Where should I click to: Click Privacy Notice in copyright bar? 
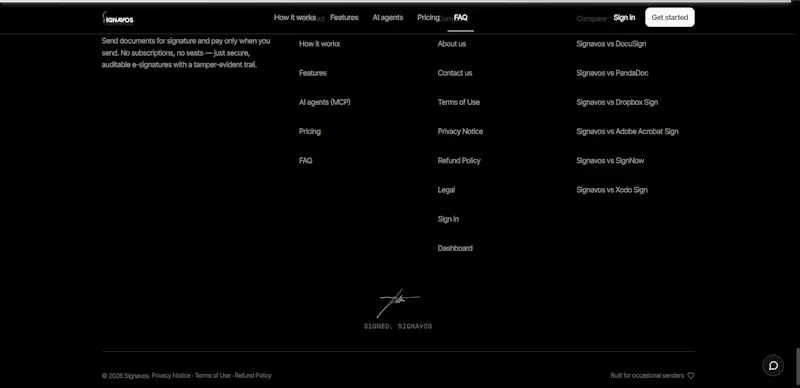coord(171,376)
